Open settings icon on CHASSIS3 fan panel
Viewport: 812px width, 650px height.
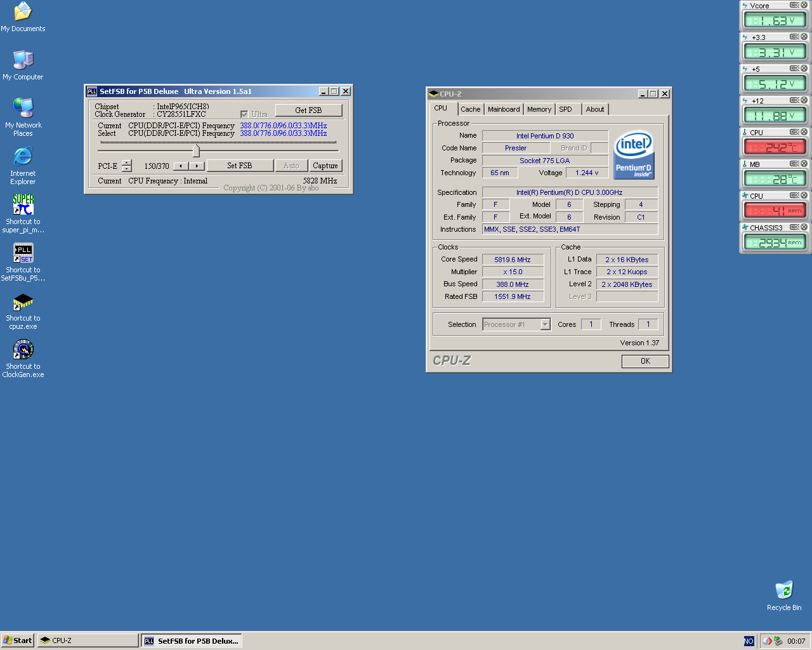coord(794,227)
